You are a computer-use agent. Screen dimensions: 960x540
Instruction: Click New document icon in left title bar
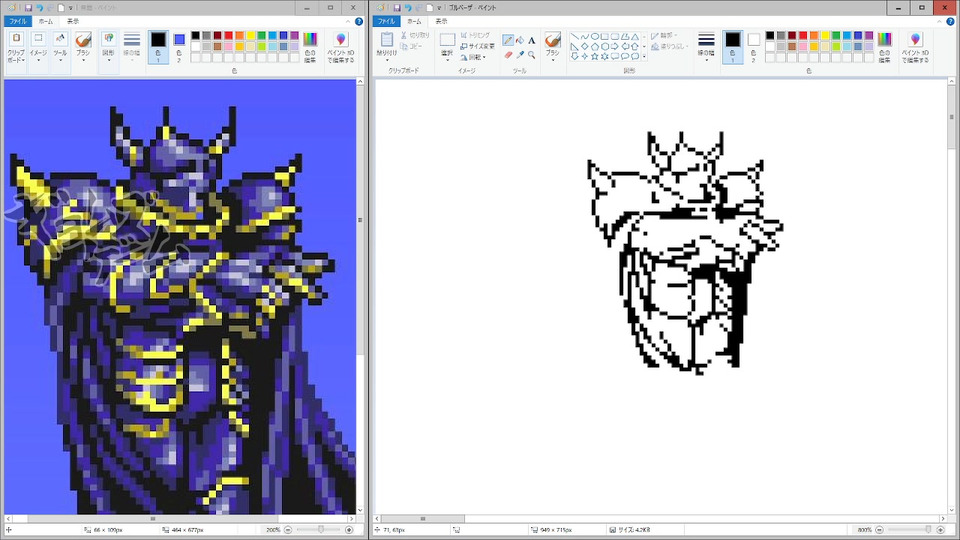click(61, 7)
